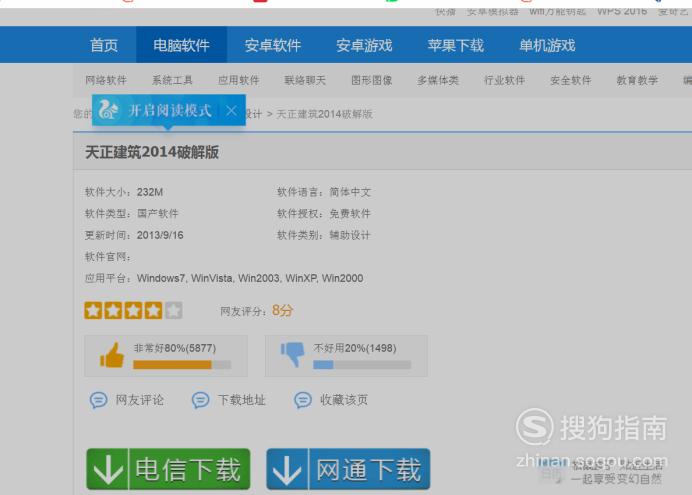
Task: Click the 开启阅读模式 popup button
Action: coord(170,110)
